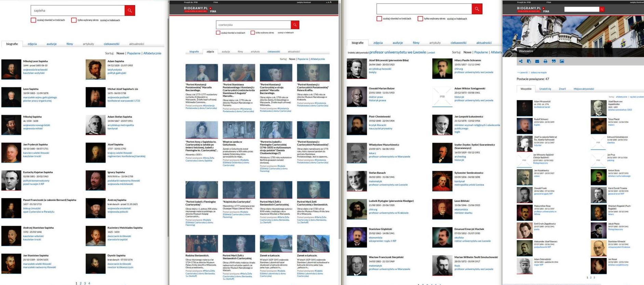This screenshot has height=285, width=644.
Task: Click the sapieha search input field
Action: point(78,11)
